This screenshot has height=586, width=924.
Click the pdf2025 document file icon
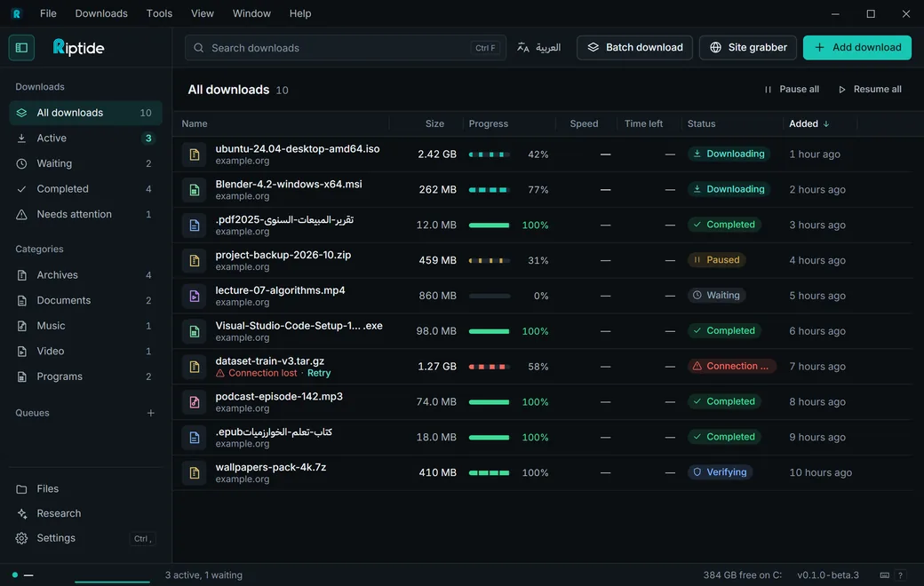[x=194, y=225]
